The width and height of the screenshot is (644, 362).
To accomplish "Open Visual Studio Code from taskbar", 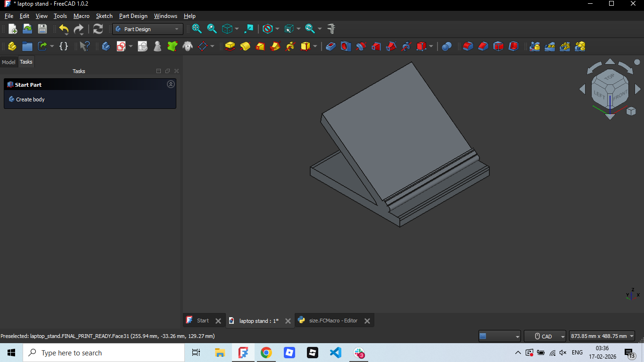I will click(335, 353).
